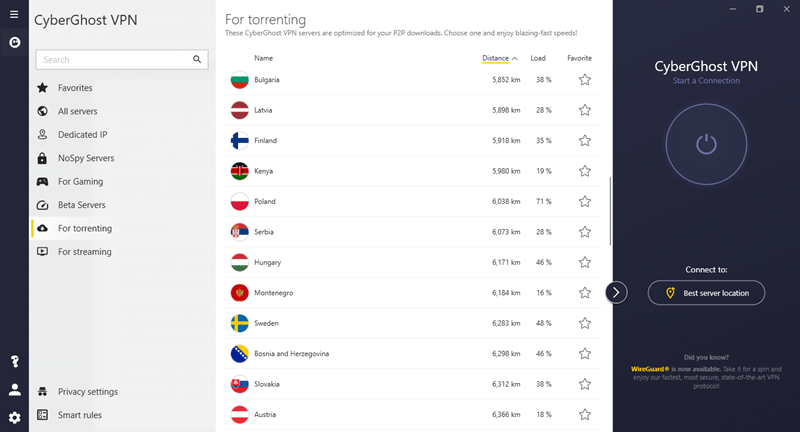Viewport: 800px width, 432px height.
Task: Open the help question mark icon
Action: 15,362
